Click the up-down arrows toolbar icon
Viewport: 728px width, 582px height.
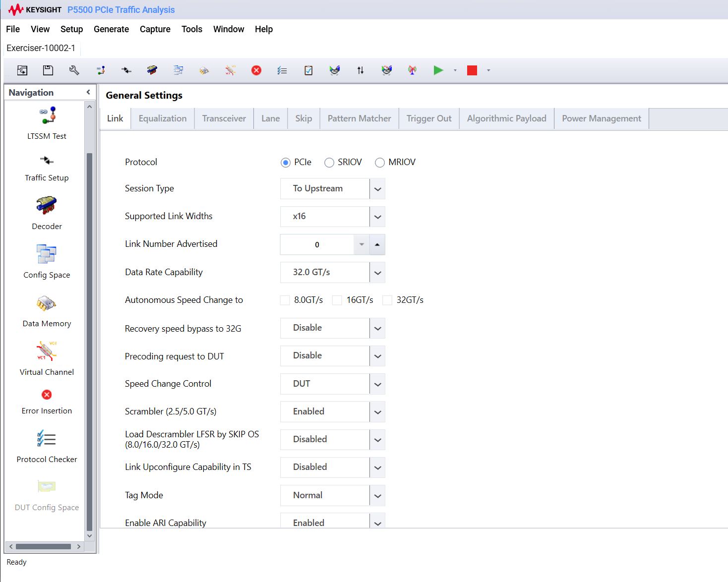361,70
